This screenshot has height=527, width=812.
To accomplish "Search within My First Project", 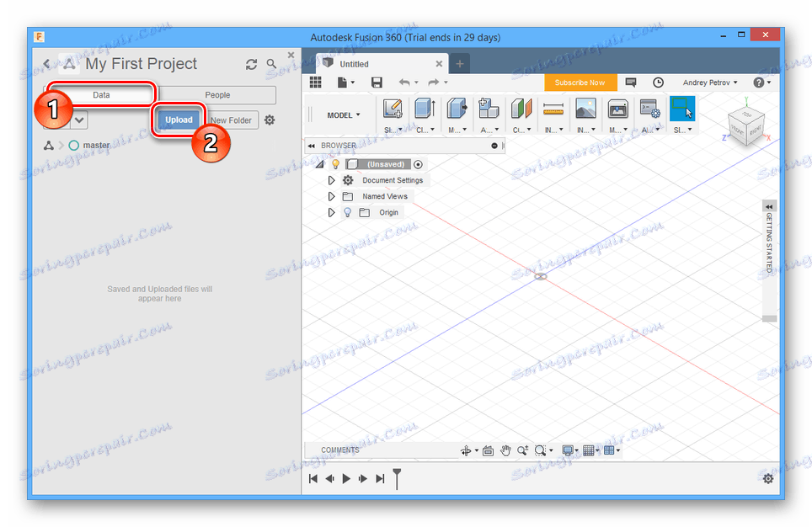I will pyautogui.click(x=271, y=64).
